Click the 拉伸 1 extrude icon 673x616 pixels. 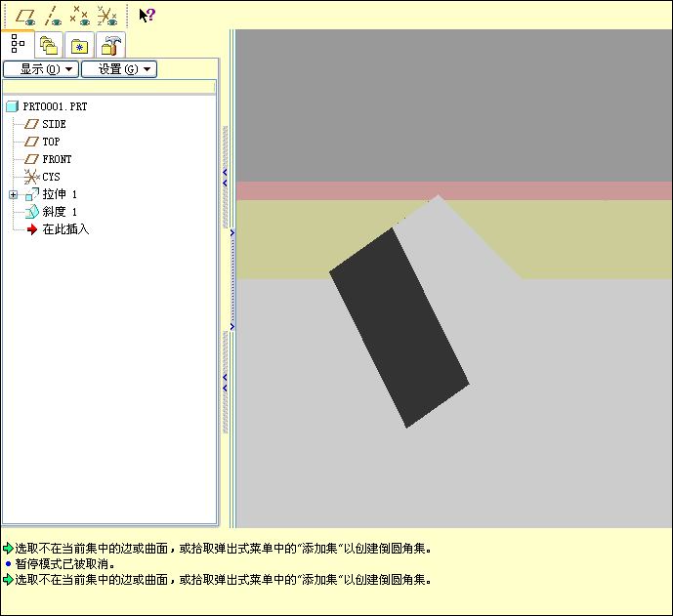(x=32, y=194)
